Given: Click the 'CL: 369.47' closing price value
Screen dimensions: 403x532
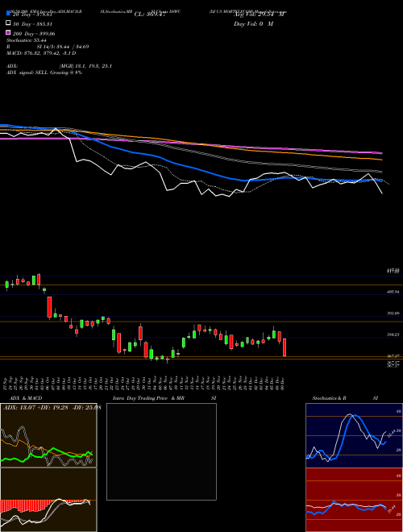Looking at the screenshot, I should click(x=150, y=15).
